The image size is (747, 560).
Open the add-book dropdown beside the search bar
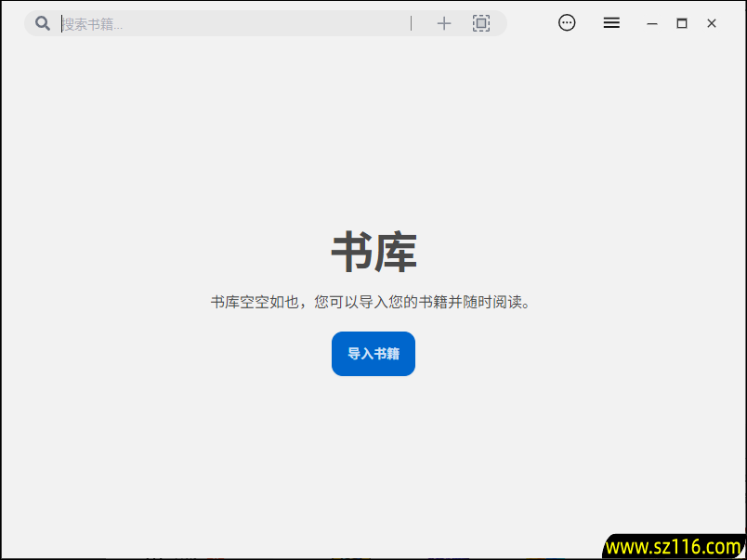(x=444, y=22)
